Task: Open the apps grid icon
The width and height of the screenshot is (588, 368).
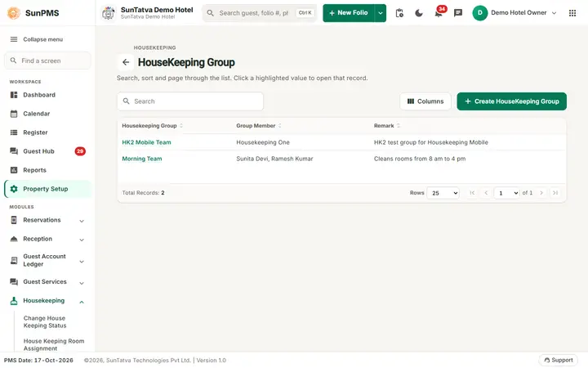Action: [572, 13]
